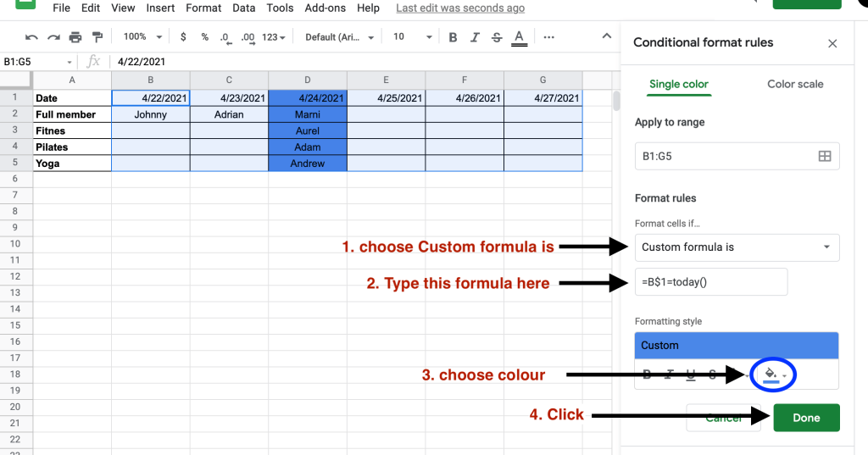Select column D header
This screenshot has height=455, width=868.
coord(308,80)
